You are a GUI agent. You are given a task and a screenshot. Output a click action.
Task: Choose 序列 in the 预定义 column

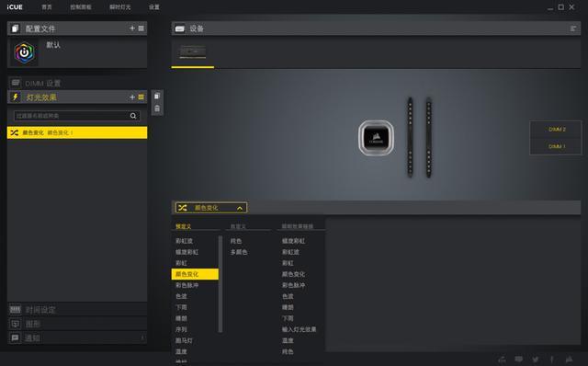(x=181, y=329)
